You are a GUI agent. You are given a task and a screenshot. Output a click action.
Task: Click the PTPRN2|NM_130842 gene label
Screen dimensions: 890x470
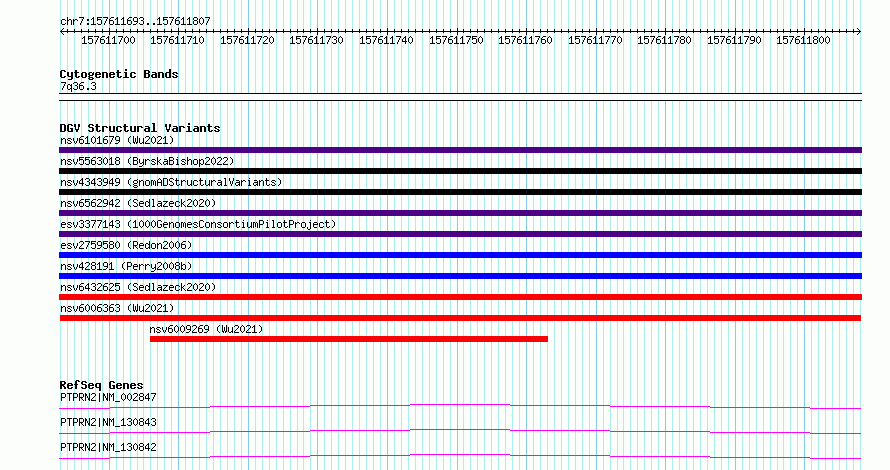tap(108, 447)
